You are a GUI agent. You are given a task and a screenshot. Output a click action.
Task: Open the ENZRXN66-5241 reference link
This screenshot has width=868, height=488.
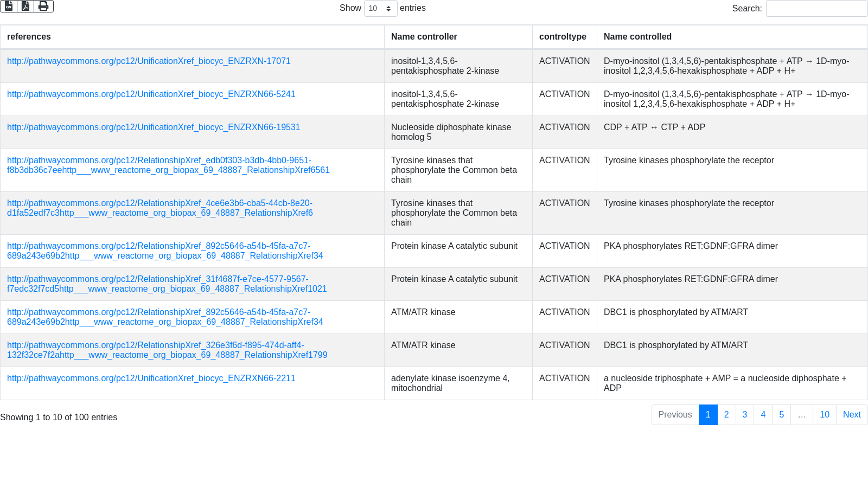coord(151,94)
